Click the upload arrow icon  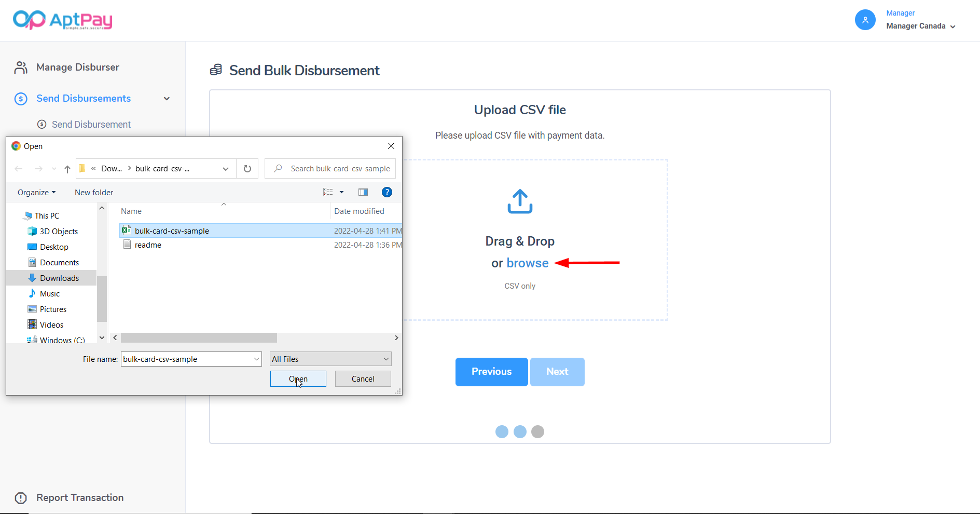click(520, 201)
